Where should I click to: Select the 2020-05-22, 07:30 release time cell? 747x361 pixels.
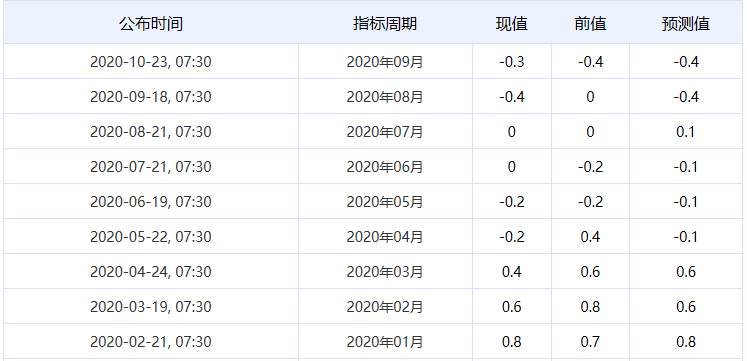(151, 237)
